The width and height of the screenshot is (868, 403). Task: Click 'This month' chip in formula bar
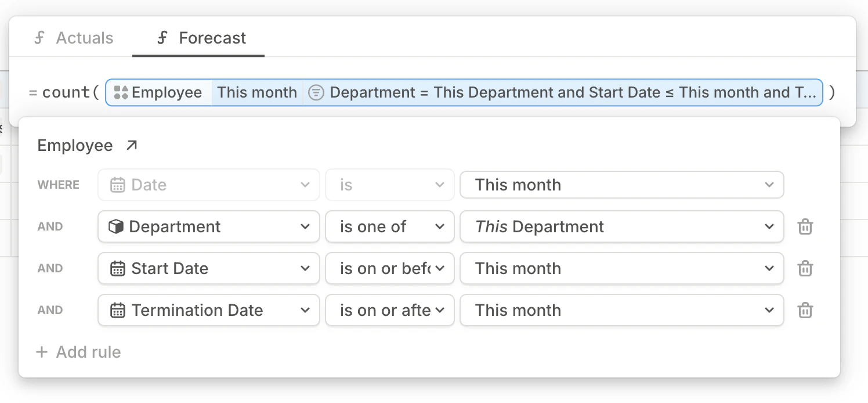click(257, 92)
